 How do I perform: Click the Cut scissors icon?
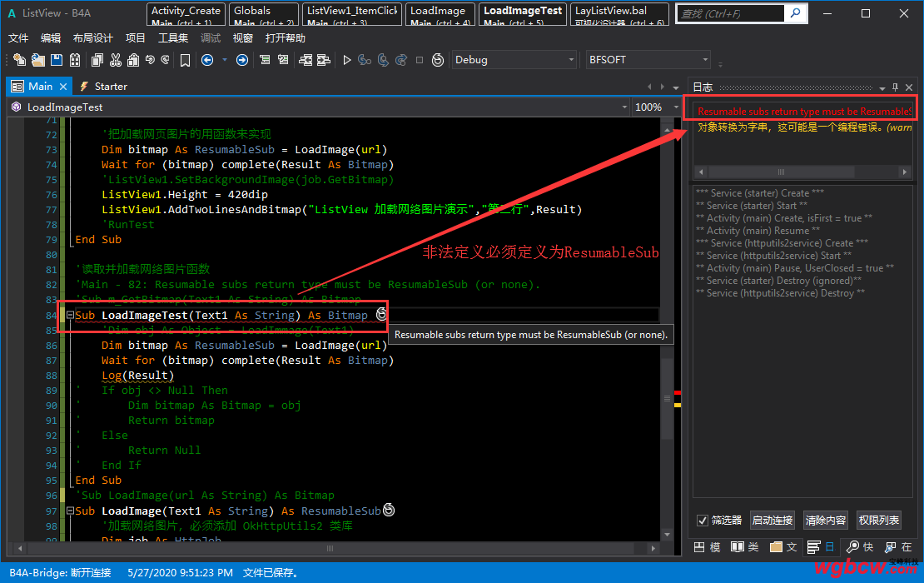point(116,59)
